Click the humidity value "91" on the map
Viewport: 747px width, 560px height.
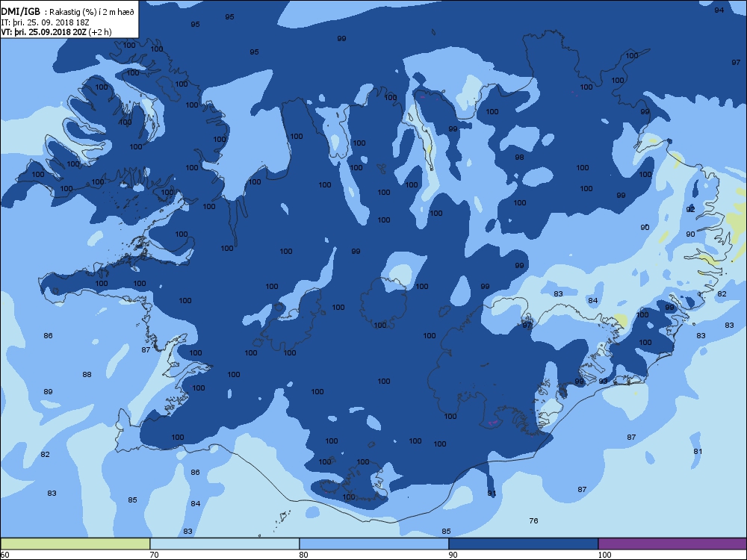pyautogui.click(x=492, y=494)
